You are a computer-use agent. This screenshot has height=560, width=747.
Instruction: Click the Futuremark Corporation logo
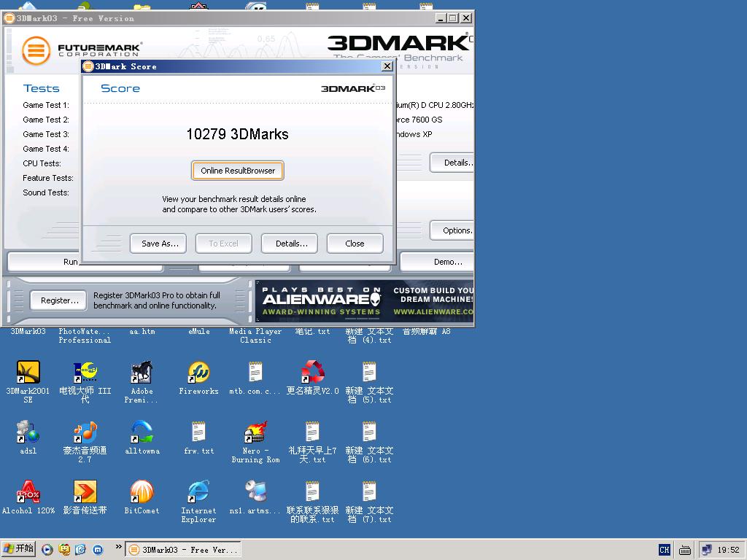point(82,50)
